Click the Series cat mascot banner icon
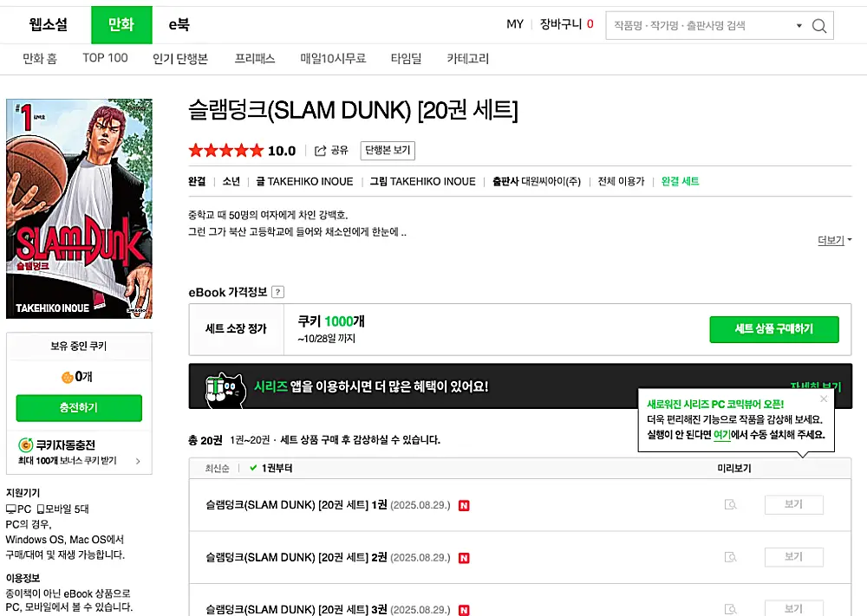This screenshot has height=616, width=867. [225, 388]
